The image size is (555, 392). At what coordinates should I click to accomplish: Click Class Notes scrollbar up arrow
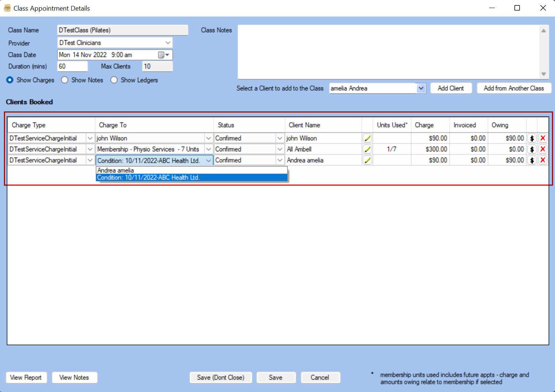click(x=544, y=31)
